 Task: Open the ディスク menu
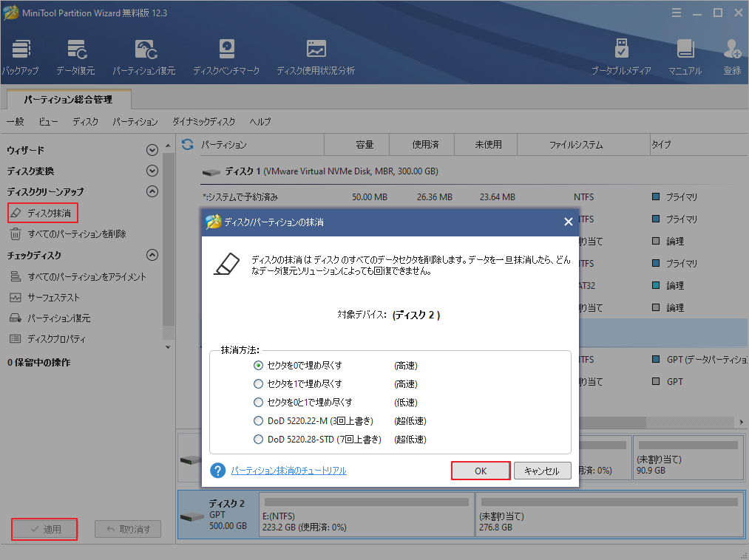(86, 122)
